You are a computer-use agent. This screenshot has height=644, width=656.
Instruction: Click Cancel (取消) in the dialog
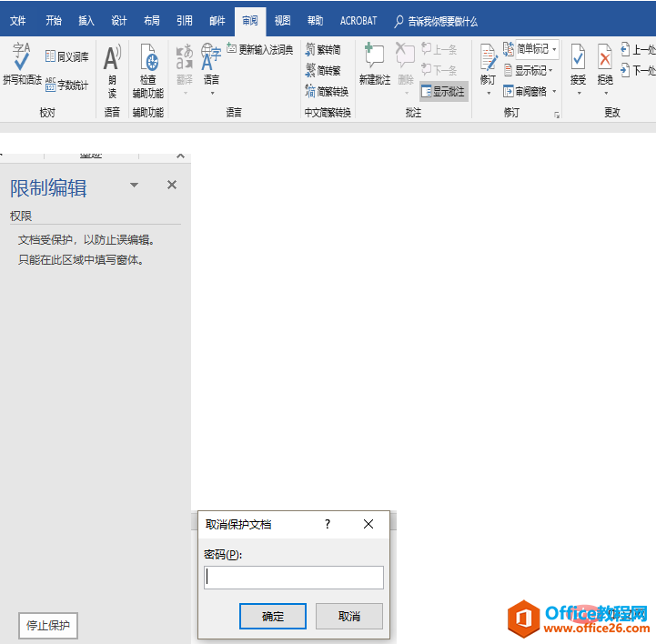pos(348,616)
